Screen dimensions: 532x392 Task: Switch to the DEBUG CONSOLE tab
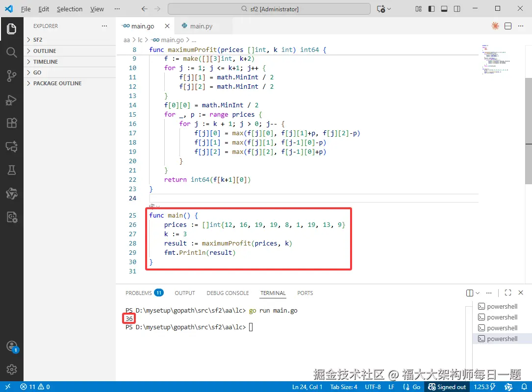(228, 293)
